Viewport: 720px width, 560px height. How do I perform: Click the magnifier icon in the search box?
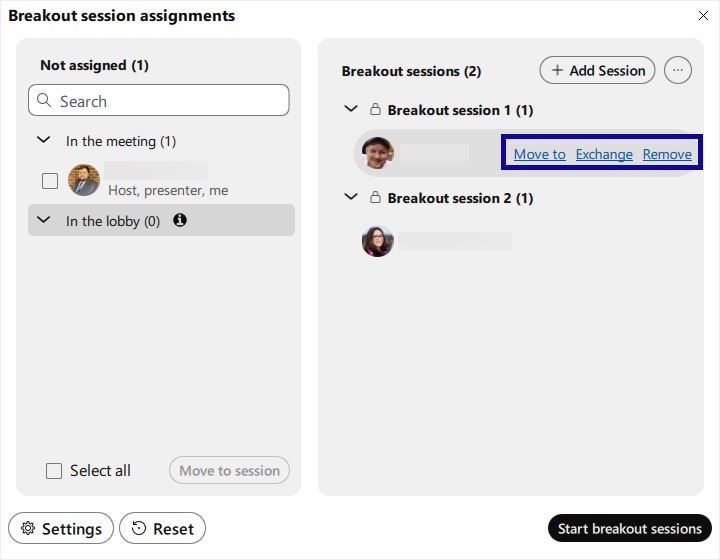point(44,100)
